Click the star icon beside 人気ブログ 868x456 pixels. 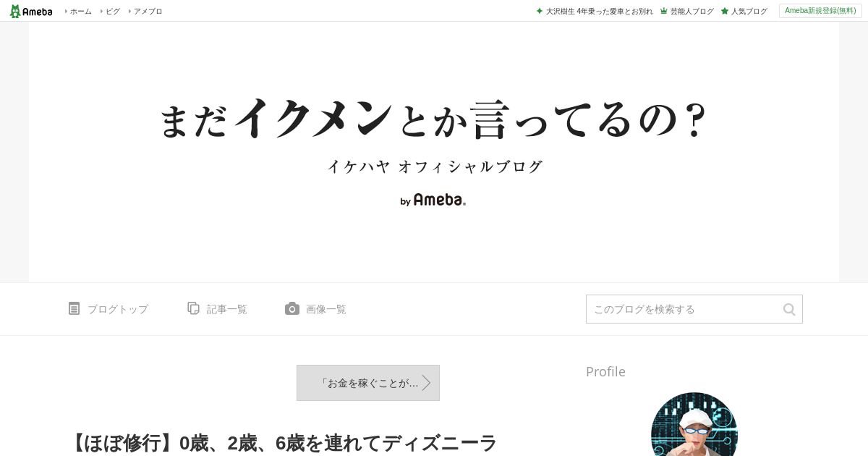tap(725, 11)
